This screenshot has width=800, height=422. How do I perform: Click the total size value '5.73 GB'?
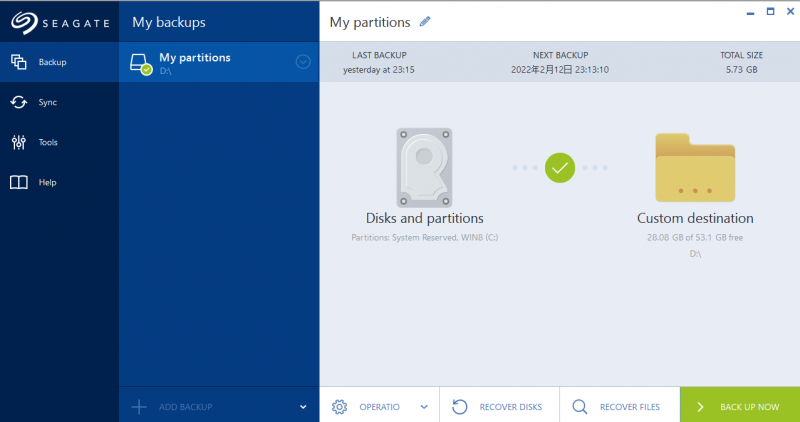tap(741, 70)
